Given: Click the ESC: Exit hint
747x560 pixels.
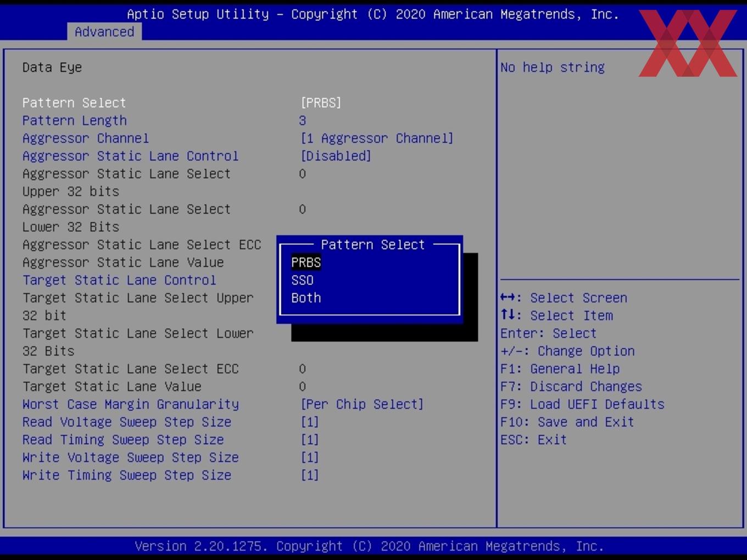Looking at the screenshot, I should click(533, 440).
